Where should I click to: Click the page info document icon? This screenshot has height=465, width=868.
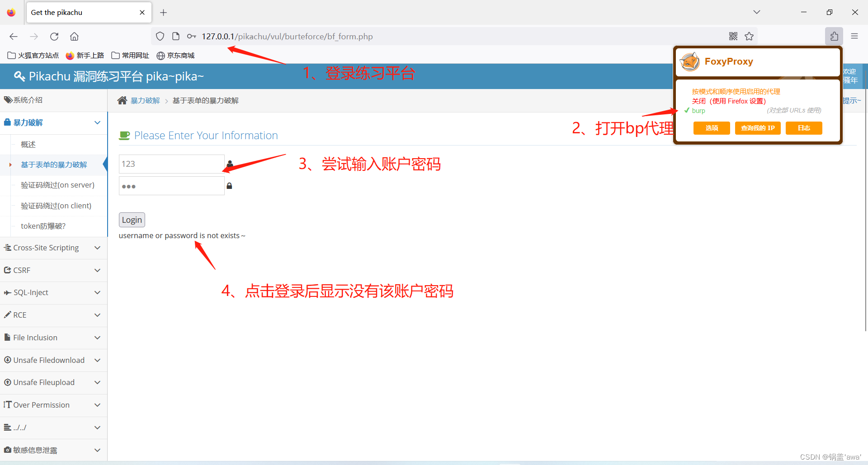tap(176, 37)
